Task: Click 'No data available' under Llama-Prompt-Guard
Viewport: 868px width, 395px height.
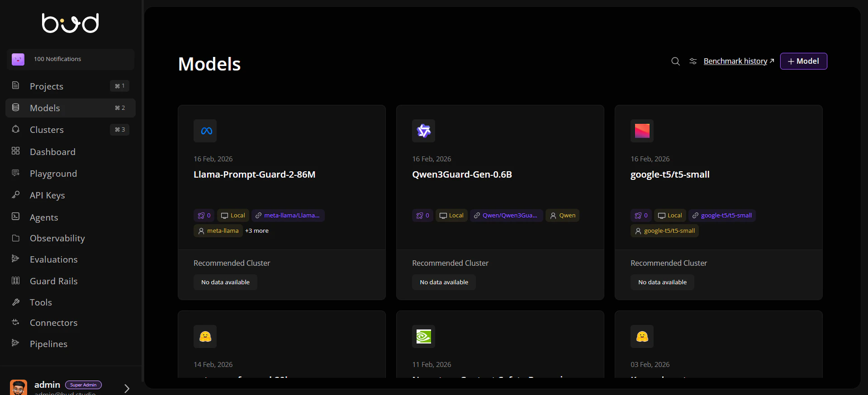Action: (x=225, y=282)
